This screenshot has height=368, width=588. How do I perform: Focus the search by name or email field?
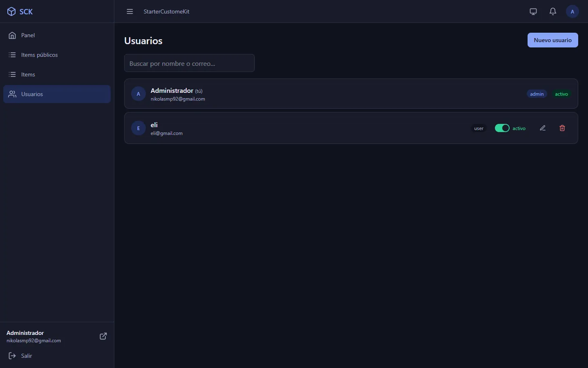[189, 63]
